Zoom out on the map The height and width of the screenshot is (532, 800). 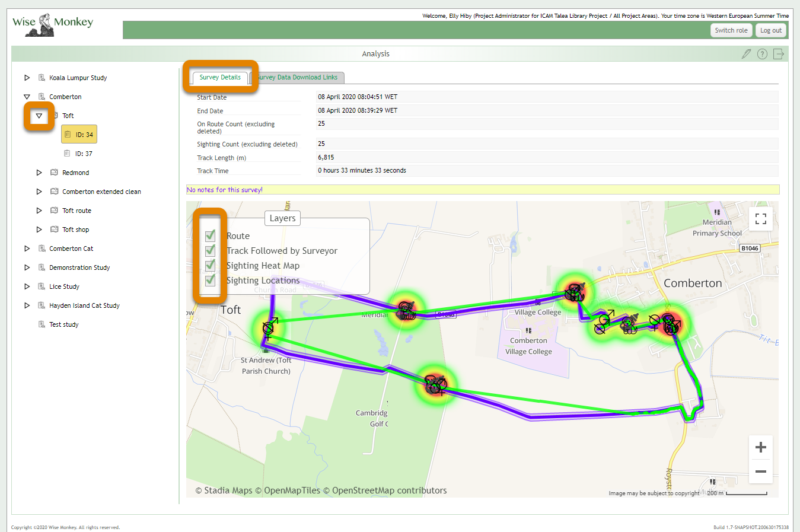coord(761,472)
